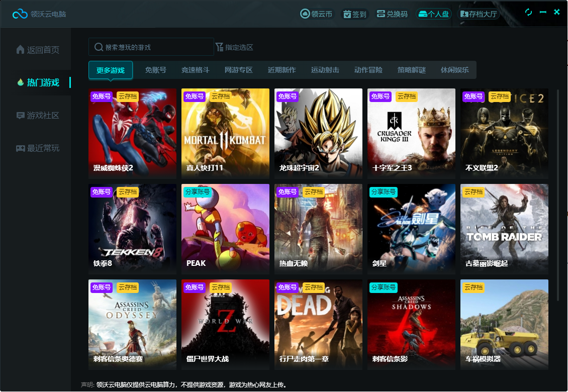Screen dimensions: 568x392
Task: Click the 指定选区 filter funnel icon
Action: pyautogui.click(x=219, y=47)
